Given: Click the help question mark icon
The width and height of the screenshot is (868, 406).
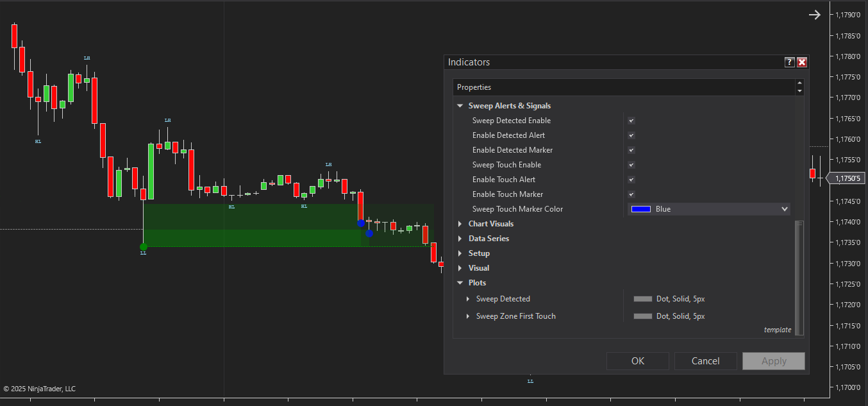Looking at the screenshot, I should tap(790, 62).
